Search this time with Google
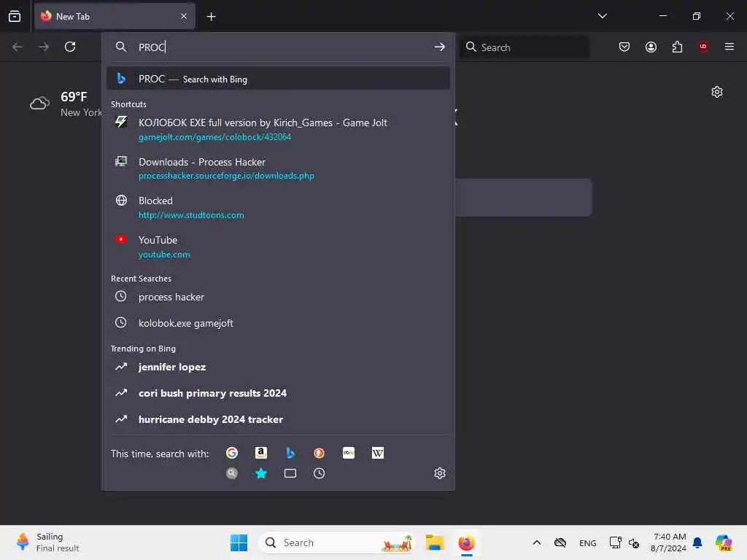Screen dimensions: 747x560 [232, 453]
